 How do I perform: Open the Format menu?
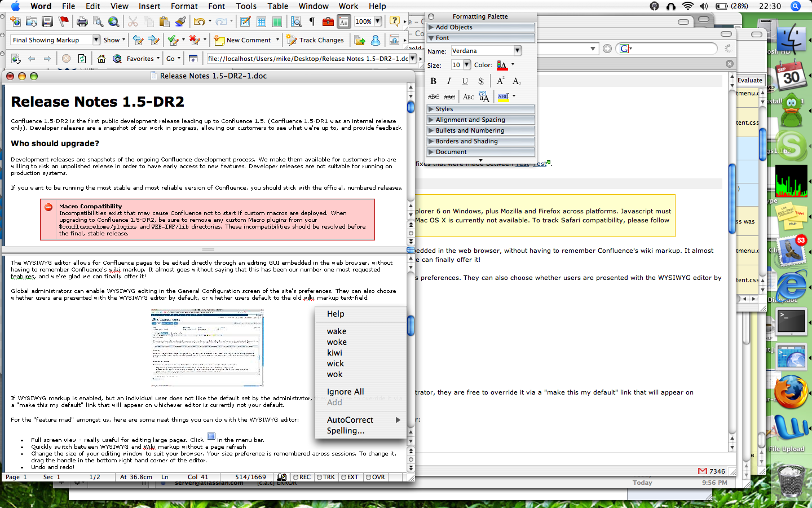[184, 6]
